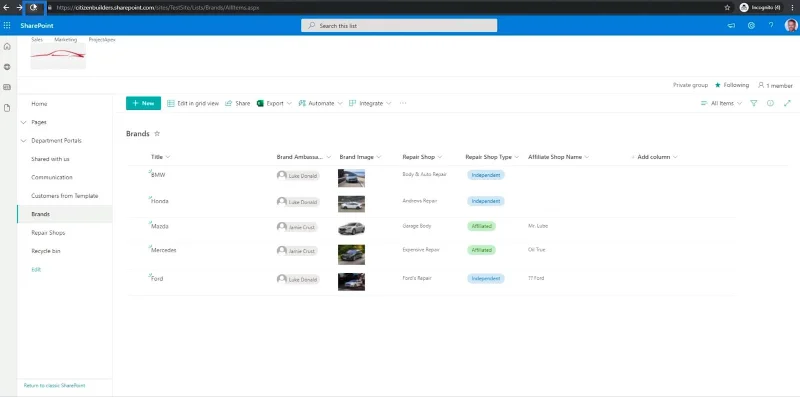Open the Export dropdown

pos(274,103)
